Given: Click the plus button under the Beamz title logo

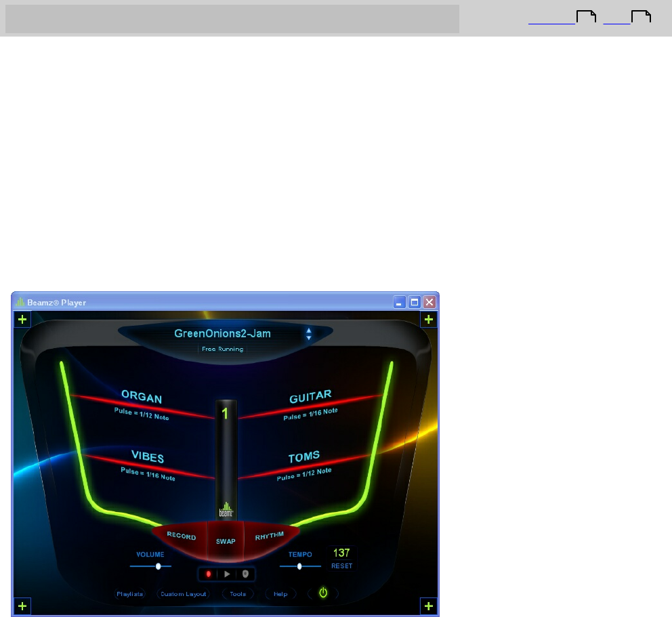Looking at the screenshot, I should tap(22, 319).
